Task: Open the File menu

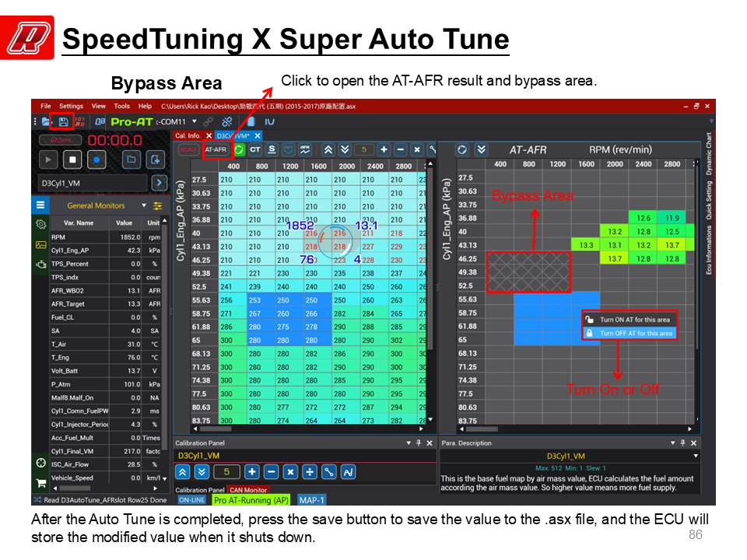Action: coord(46,107)
